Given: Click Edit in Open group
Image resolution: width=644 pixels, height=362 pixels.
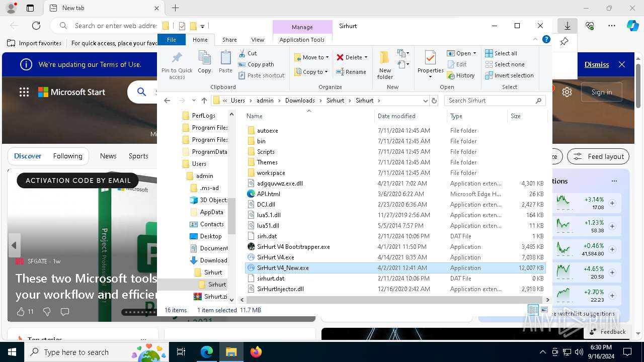Looking at the screenshot, I should pos(457,64).
